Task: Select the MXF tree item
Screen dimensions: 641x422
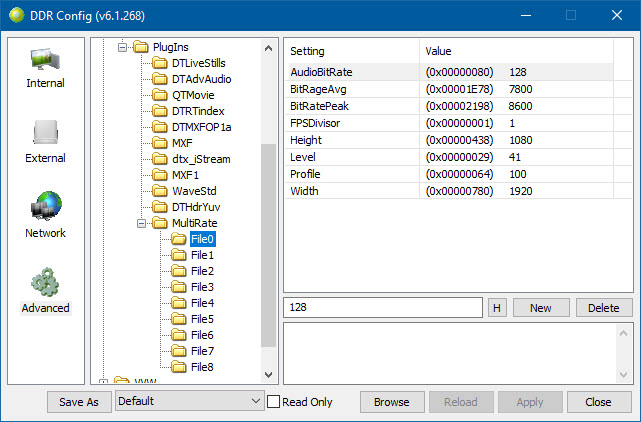Action: click(182, 143)
